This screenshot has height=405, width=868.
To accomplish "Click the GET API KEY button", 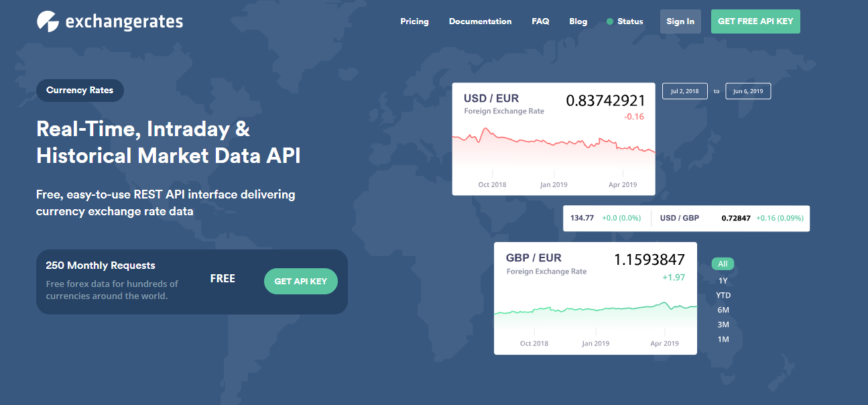I will (300, 281).
